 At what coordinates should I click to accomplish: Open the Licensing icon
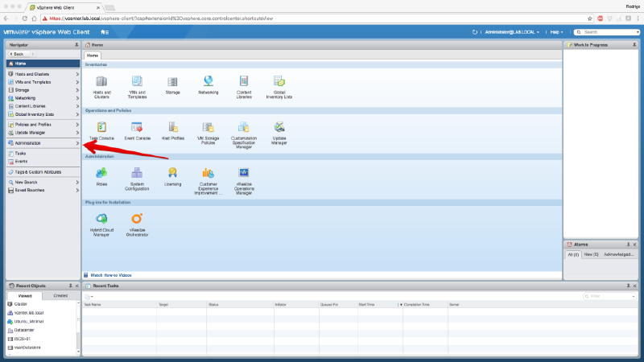172,173
